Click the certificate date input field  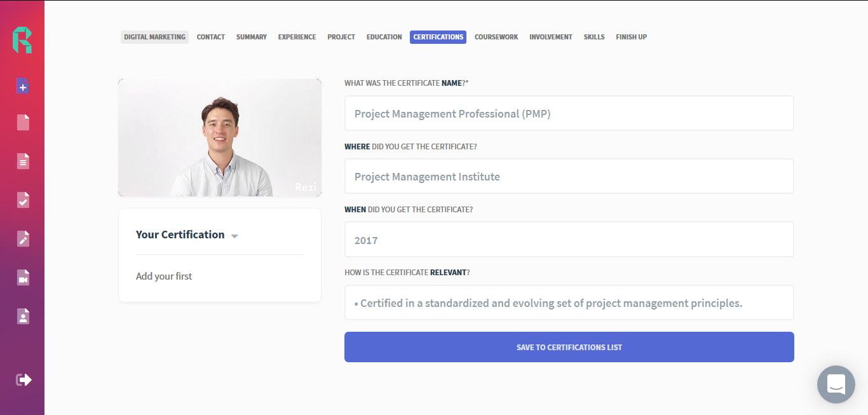[569, 240]
